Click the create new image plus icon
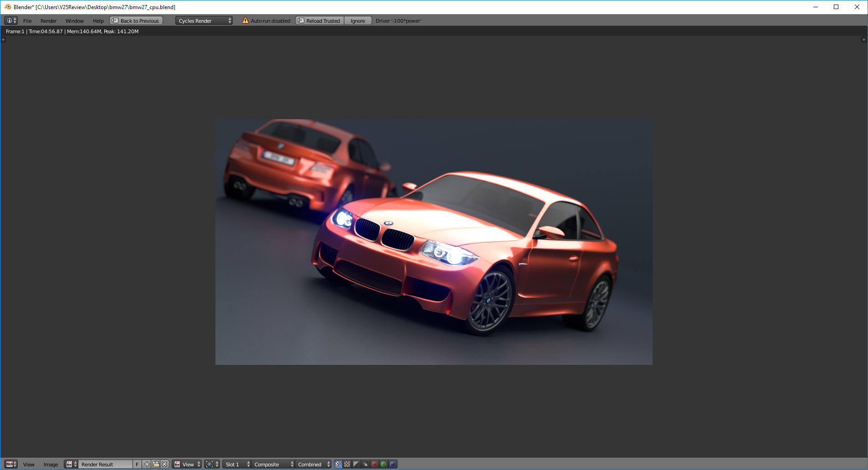868x470 pixels. click(x=147, y=464)
